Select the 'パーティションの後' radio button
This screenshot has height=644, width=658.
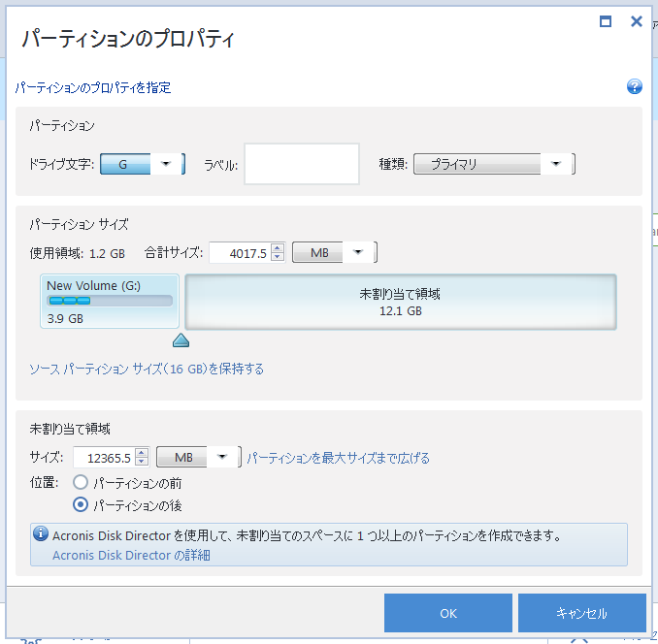tap(81, 505)
